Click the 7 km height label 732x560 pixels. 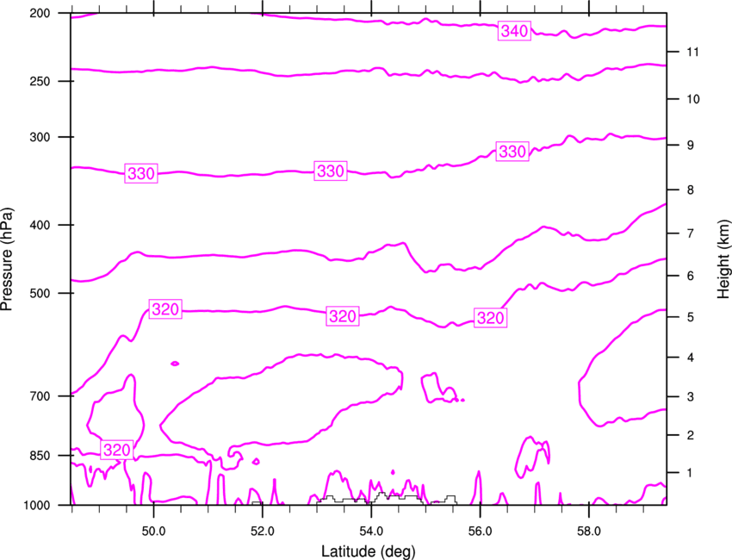691,233
